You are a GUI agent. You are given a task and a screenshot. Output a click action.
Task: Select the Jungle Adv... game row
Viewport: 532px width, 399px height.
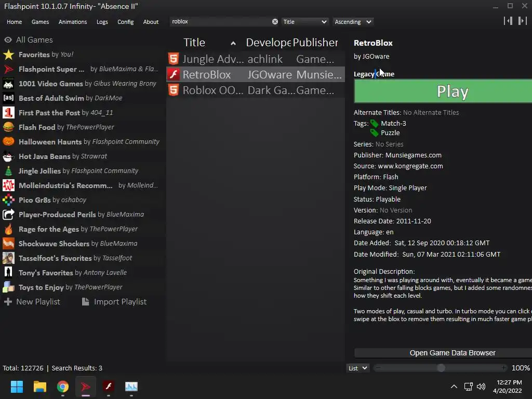[256, 59]
